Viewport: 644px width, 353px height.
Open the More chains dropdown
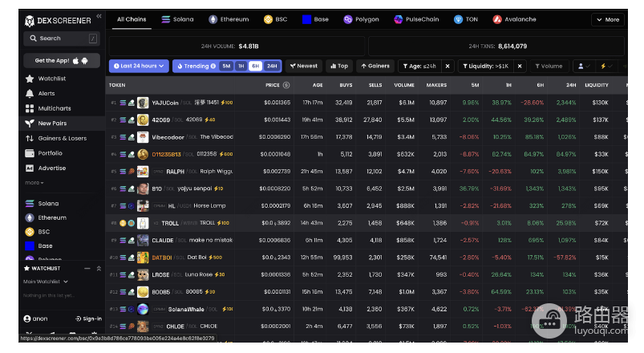click(x=608, y=19)
